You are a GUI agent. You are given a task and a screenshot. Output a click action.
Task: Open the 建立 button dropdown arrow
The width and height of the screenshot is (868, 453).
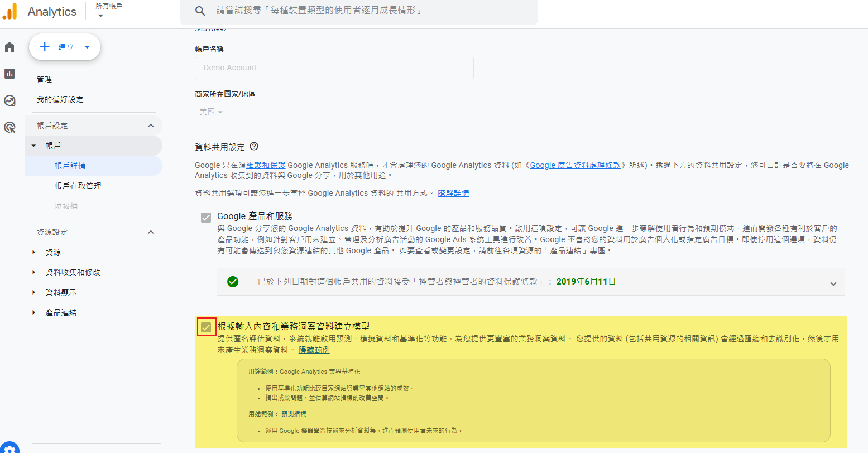[87, 47]
